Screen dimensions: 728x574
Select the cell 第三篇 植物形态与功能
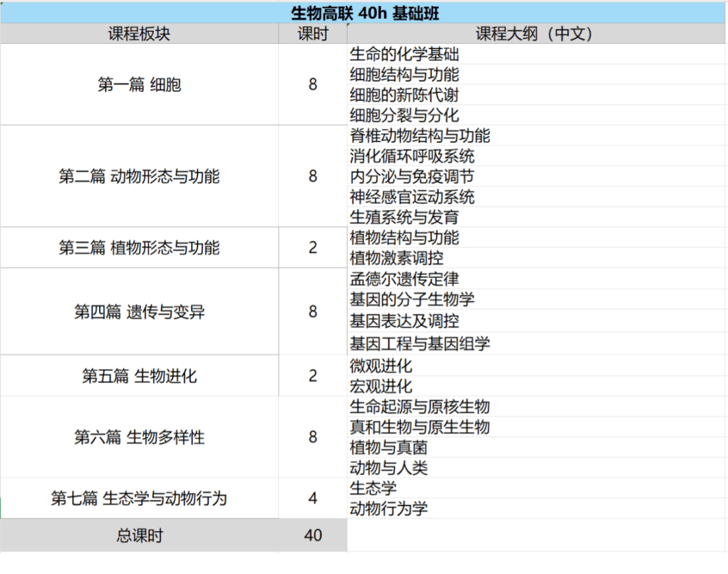click(x=140, y=248)
